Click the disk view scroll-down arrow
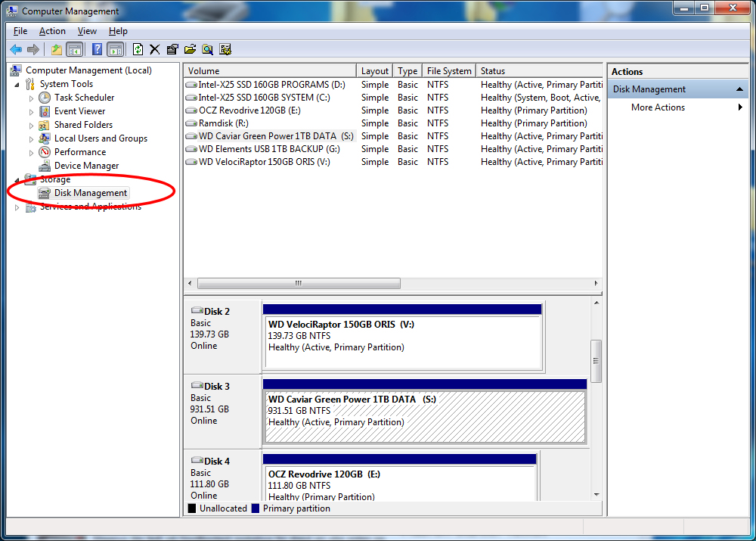Screen dimensions: 756x541 click(596, 495)
